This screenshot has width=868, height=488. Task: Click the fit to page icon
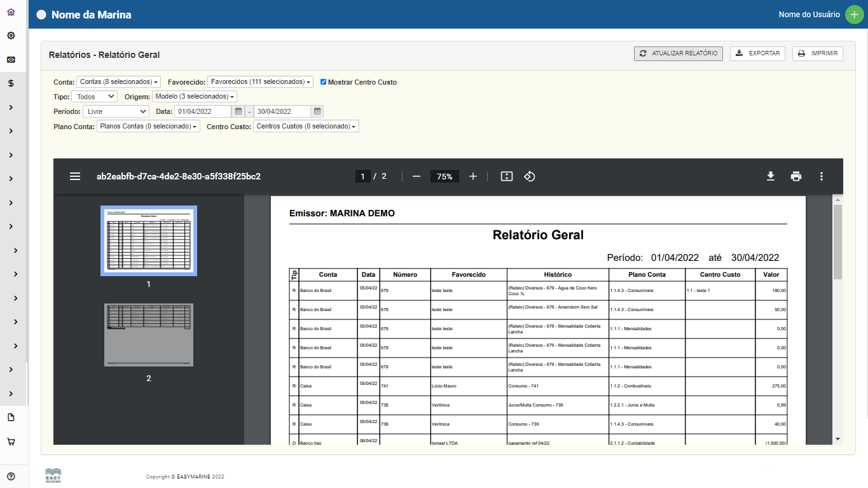click(x=506, y=176)
